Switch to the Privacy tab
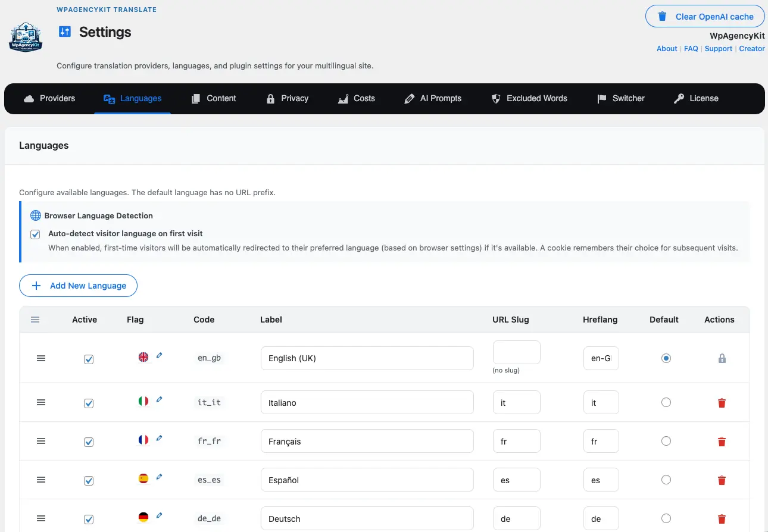The image size is (768, 532). (288, 99)
